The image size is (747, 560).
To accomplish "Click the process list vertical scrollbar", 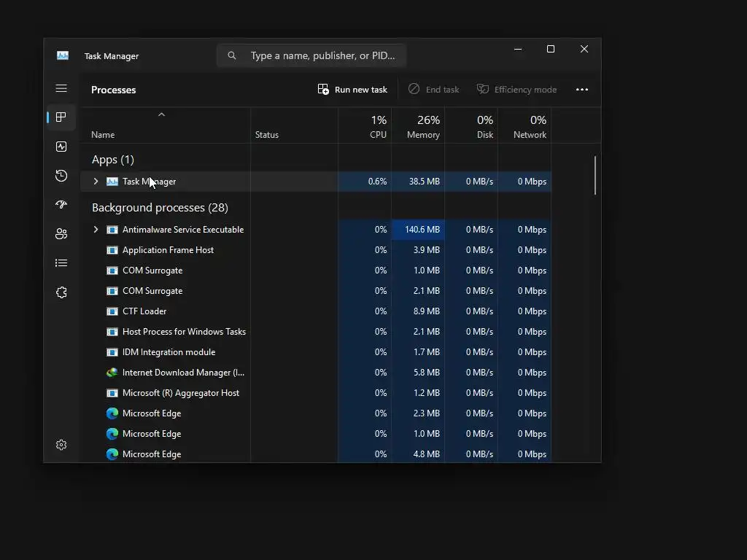I will click(x=595, y=175).
